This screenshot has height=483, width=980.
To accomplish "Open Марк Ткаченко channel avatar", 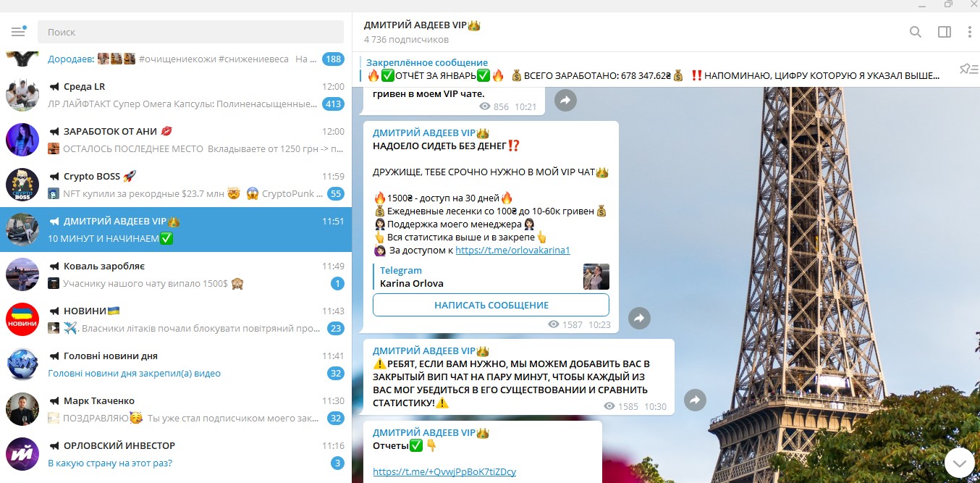I will point(22,409).
